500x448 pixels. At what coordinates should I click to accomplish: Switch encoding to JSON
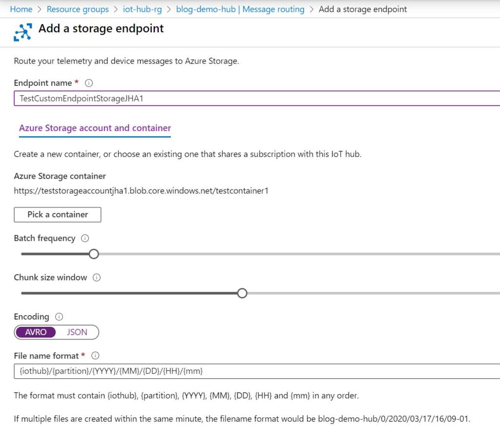[x=76, y=332]
